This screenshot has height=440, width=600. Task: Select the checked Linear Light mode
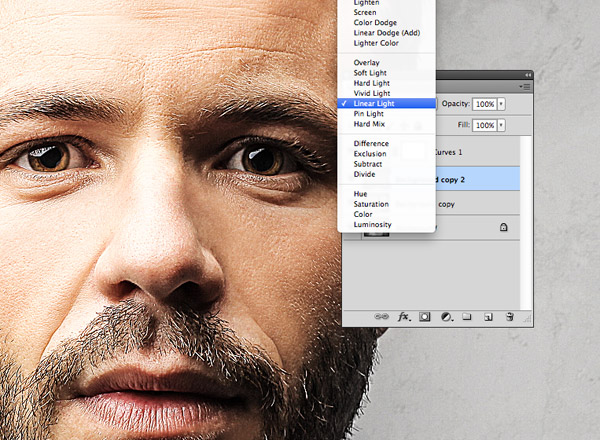[386, 103]
